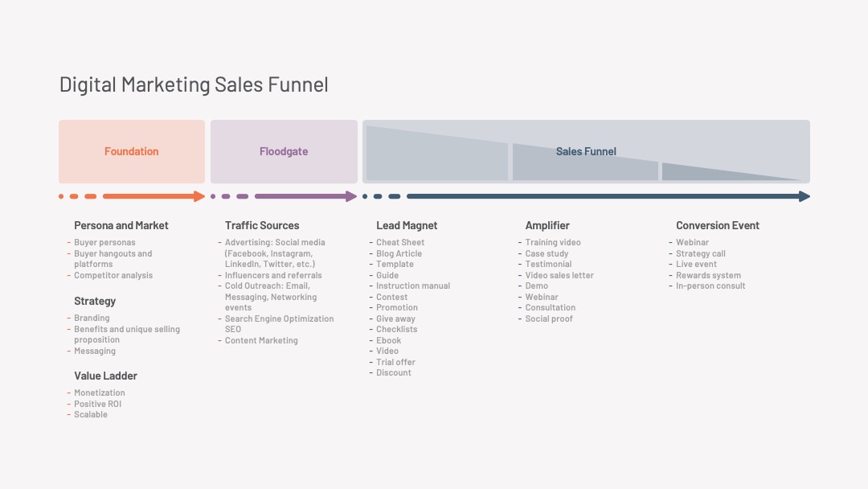Screen dimensions: 868x489
Task: Click the Amplifier heading
Action: pos(547,225)
